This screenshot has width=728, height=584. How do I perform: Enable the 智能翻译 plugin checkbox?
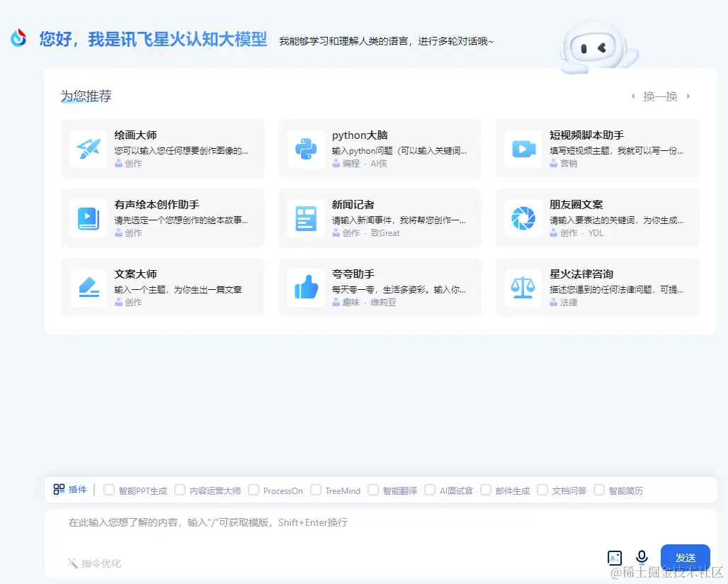point(373,490)
